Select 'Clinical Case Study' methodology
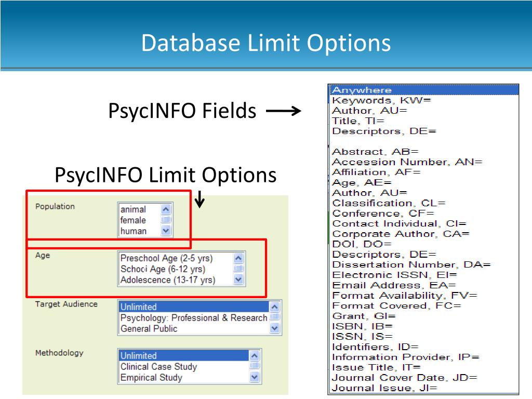 pos(159,367)
